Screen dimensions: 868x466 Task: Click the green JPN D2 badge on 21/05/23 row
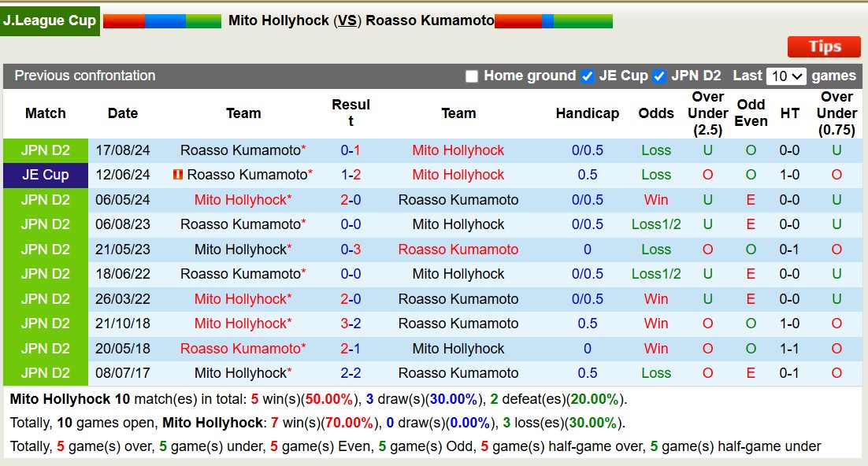tap(45, 250)
